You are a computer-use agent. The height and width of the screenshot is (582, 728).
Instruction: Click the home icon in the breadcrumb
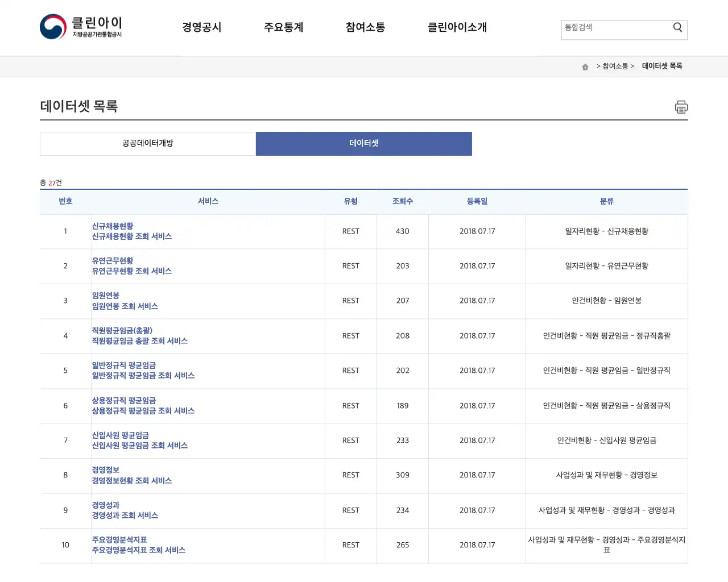coord(585,66)
